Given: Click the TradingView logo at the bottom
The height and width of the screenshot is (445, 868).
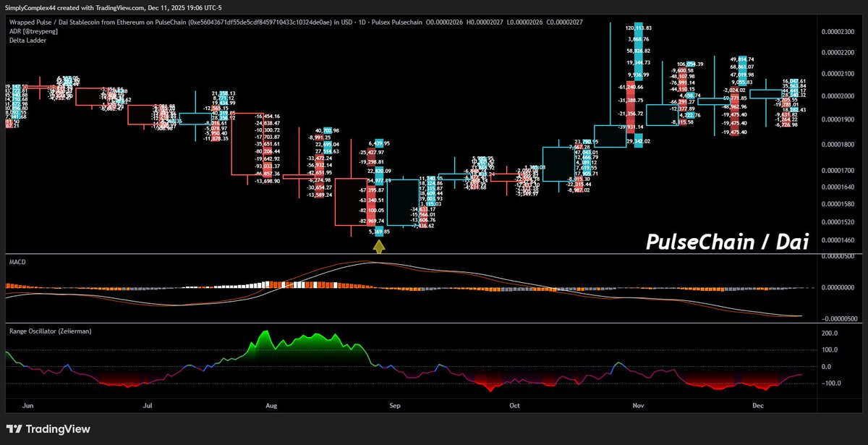Looking at the screenshot, I should tap(49, 429).
